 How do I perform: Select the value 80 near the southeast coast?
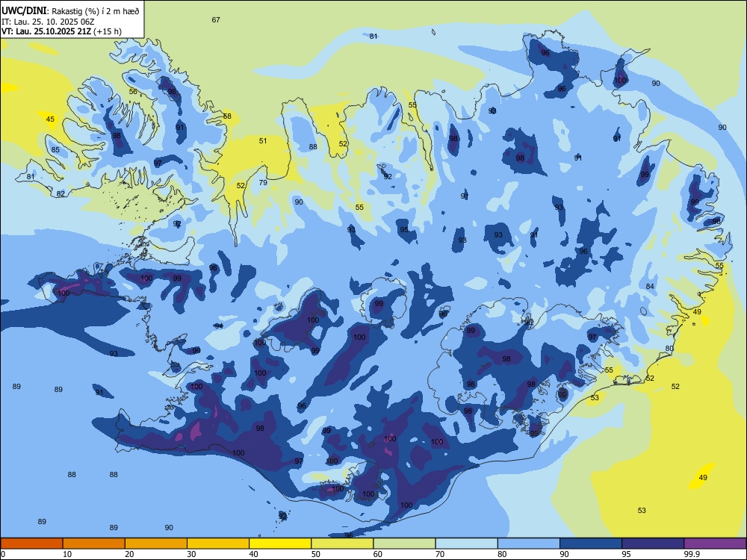pyautogui.click(x=669, y=348)
